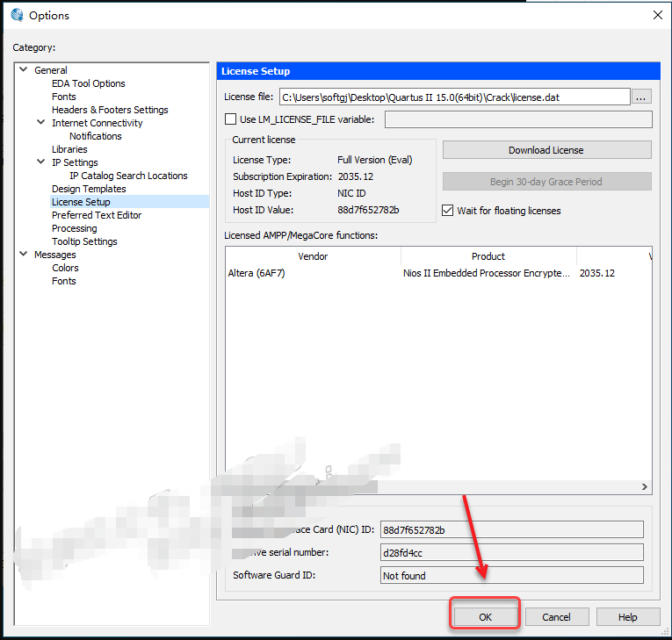
Task: Click the Quartus globe icon in title bar
Action: tap(18, 15)
